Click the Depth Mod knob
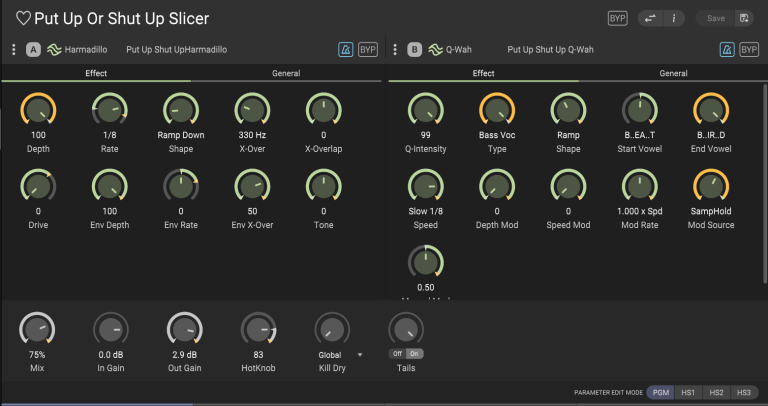Screen dimensions: 768x406 point(497,187)
